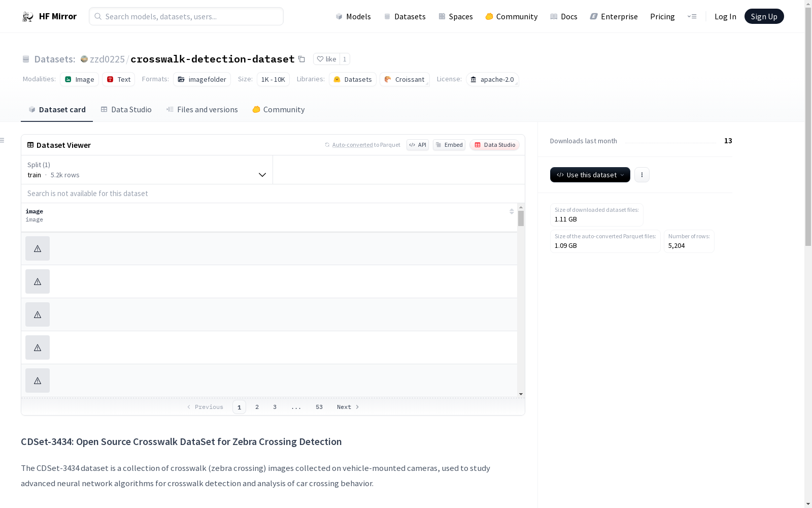
Task: Go to page 2 of the viewer
Action: tap(257, 407)
